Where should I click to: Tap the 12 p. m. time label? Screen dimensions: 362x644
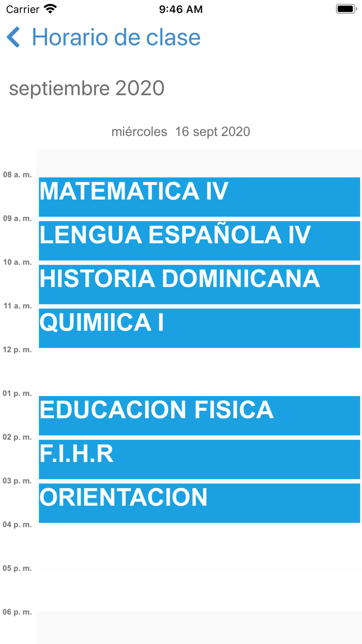17,349
